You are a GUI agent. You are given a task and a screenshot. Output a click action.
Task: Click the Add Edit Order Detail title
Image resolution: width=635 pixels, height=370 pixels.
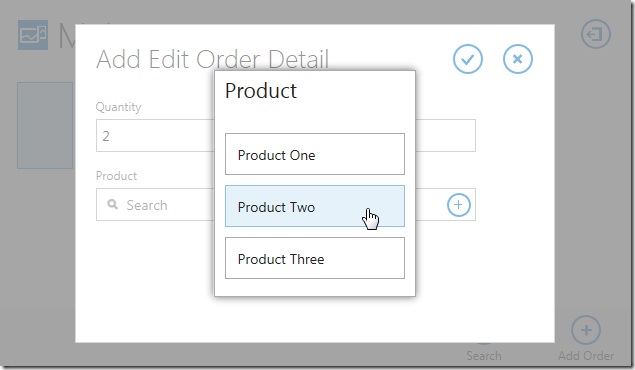pos(212,60)
